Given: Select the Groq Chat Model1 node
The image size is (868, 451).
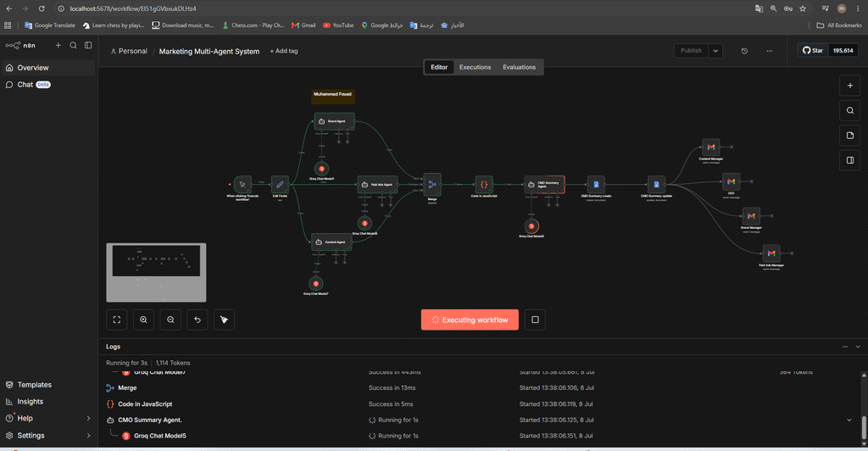Looking at the screenshot, I should pos(321,168).
